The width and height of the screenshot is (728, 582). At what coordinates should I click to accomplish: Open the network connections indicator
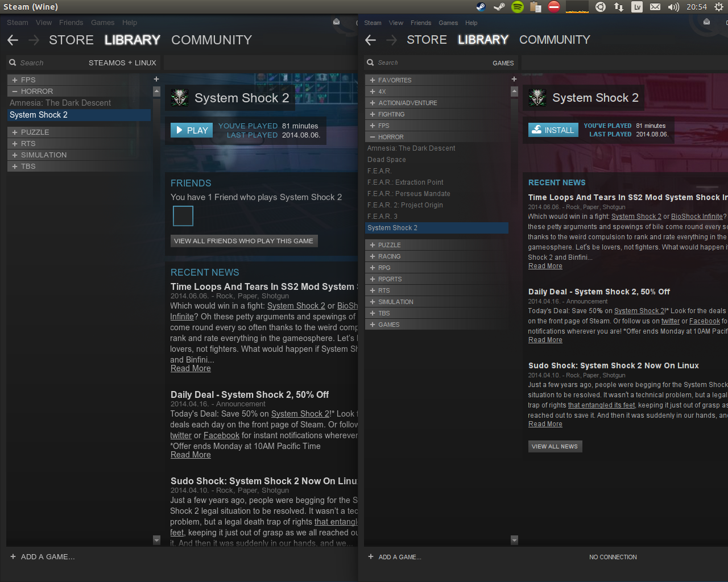[618, 7]
